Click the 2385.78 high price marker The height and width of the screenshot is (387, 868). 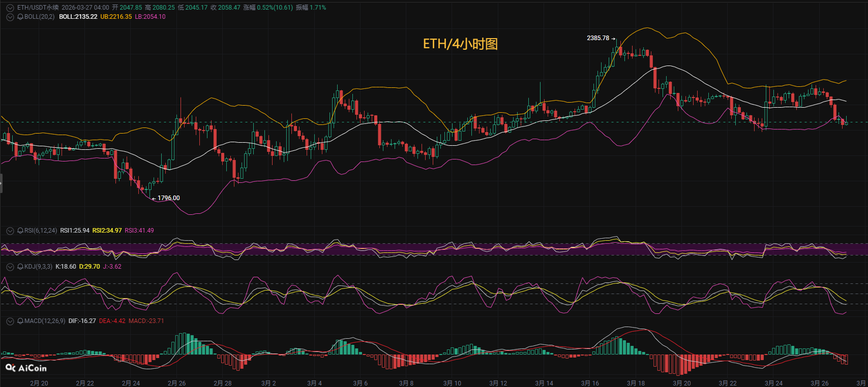tap(598, 38)
